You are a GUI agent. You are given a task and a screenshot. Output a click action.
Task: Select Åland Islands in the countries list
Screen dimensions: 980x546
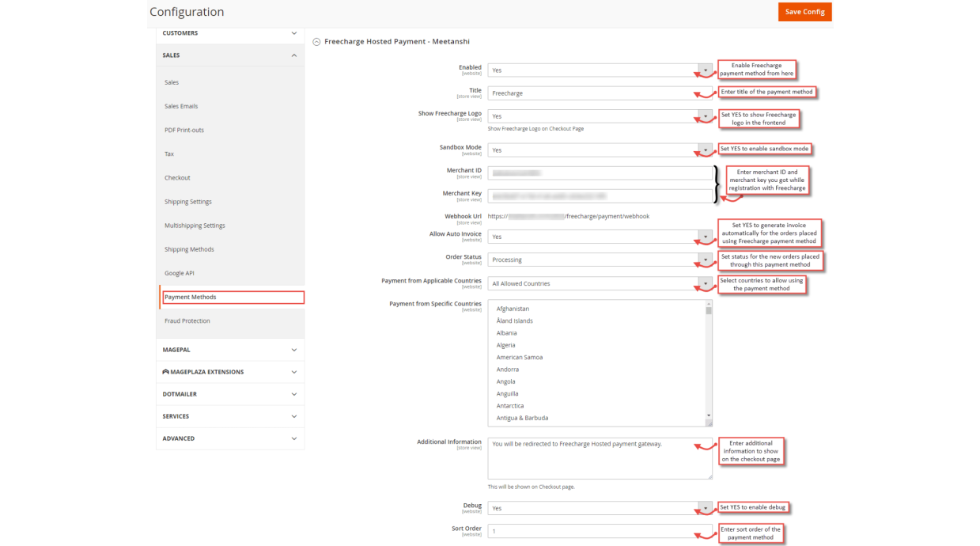(x=597, y=321)
